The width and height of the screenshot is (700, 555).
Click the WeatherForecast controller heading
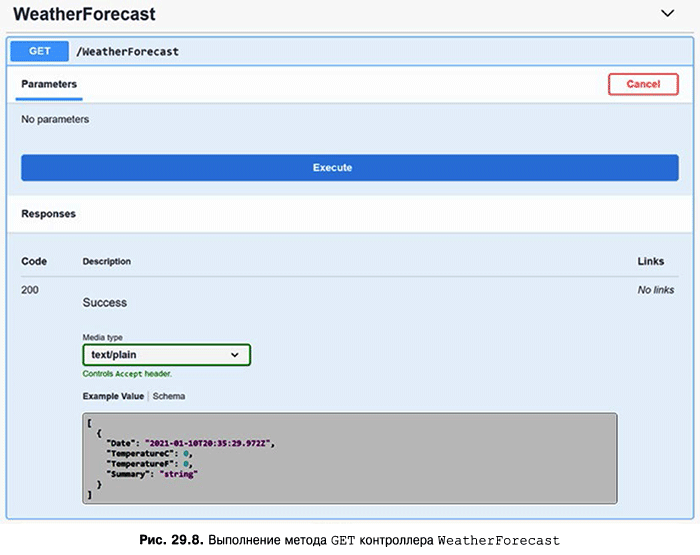84,15
